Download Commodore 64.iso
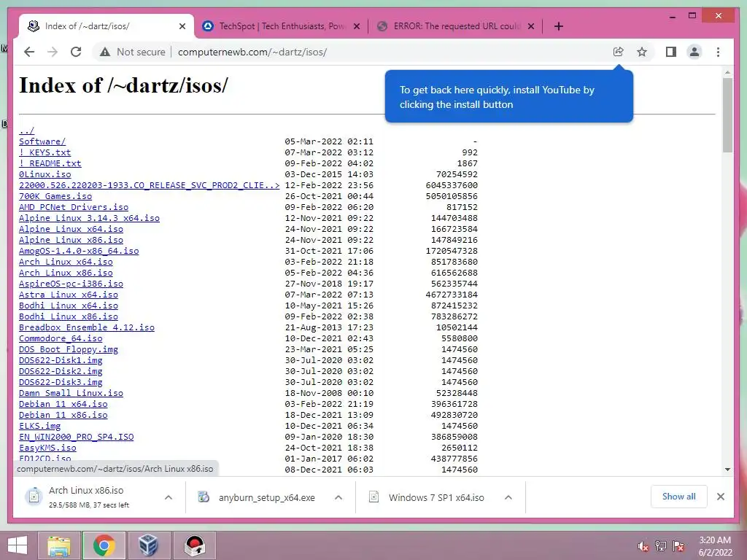 click(x=61, y=338)
